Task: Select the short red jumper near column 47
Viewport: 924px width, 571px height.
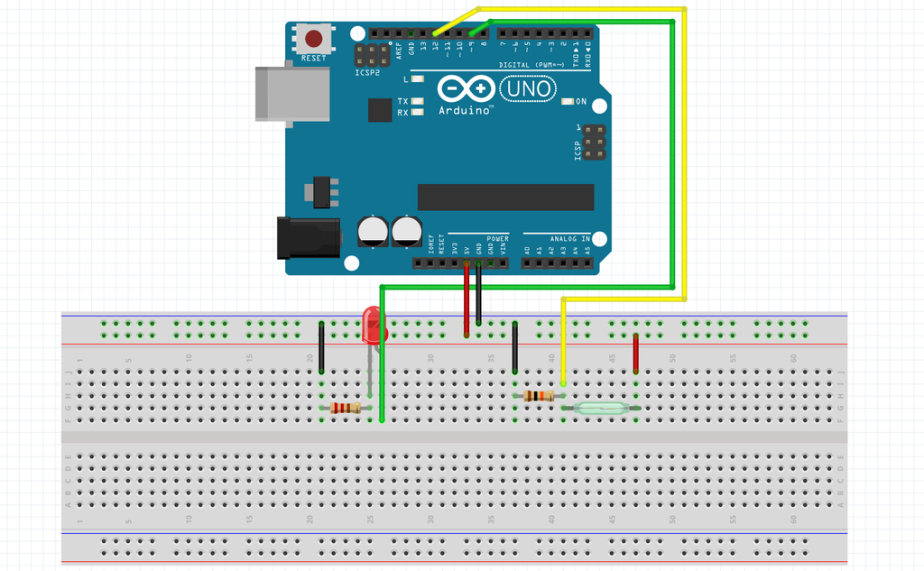Action: (x=636, y=354)
